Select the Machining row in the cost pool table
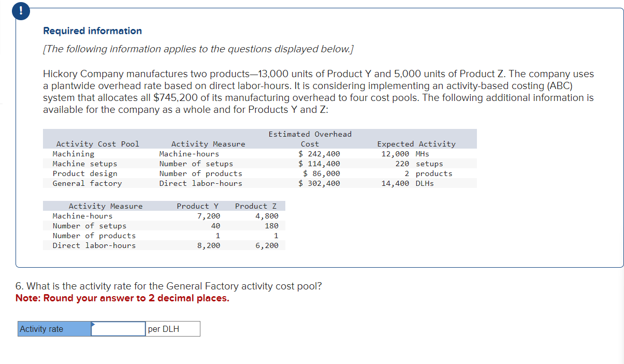 tap(207, 154)
